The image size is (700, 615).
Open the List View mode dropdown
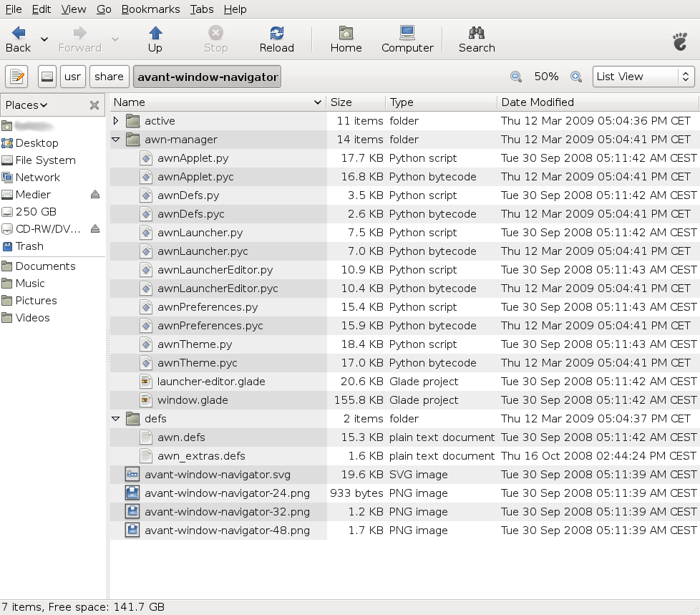coord(643,77)
